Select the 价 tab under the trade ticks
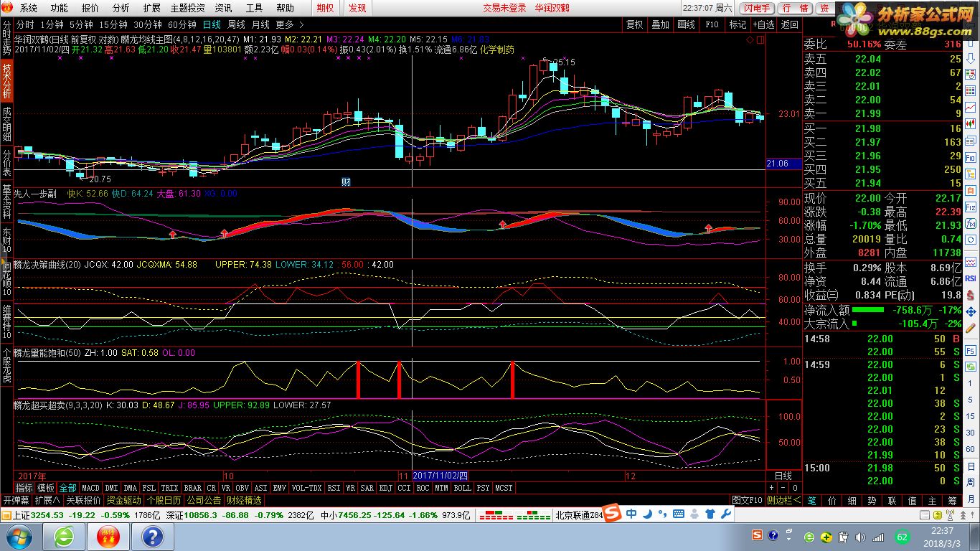Image resolution: width=980 pixels, height=551 pixels. pyautogui.click(x=831, y=500)
